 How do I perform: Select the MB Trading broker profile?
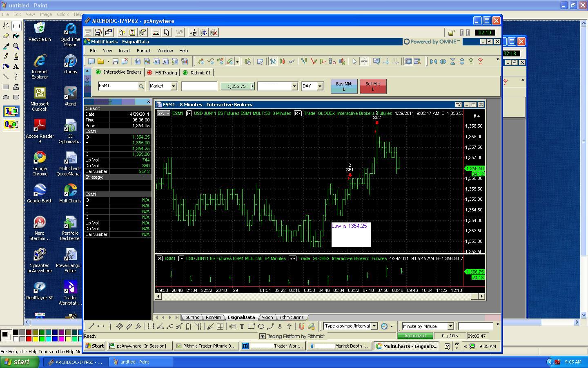tap(162, 72)
